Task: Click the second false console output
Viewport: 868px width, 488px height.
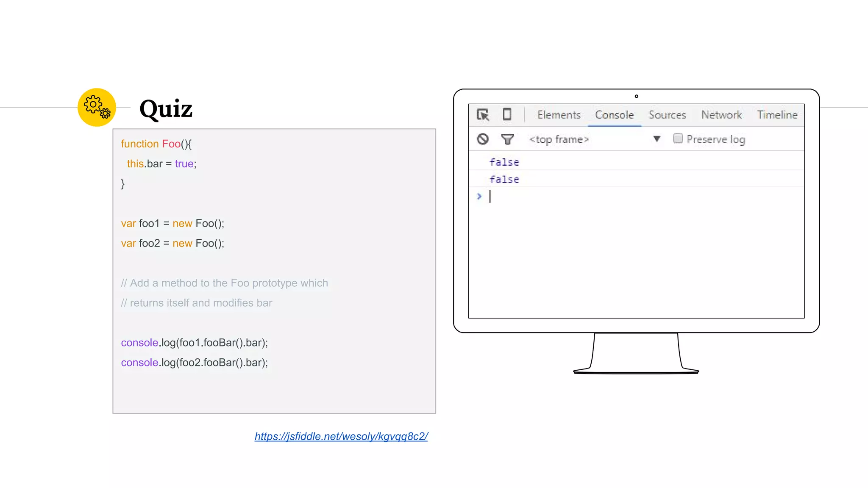Action: (504, 180)
